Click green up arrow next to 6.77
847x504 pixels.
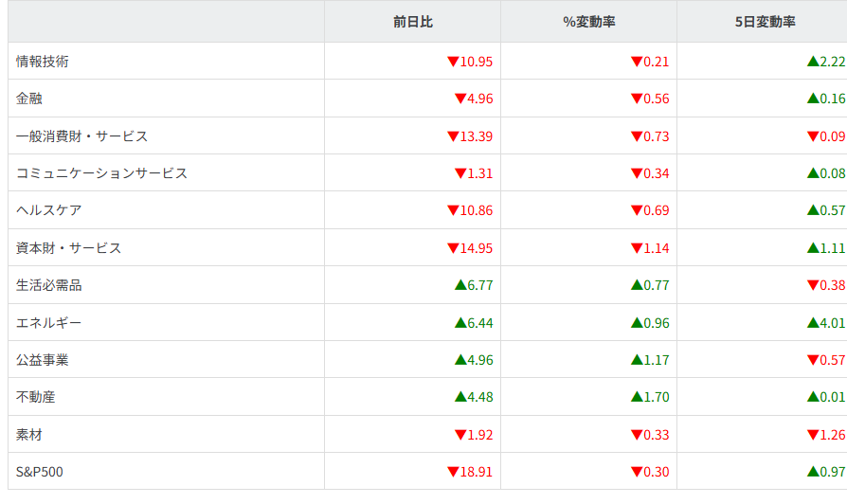pos(460,285)
